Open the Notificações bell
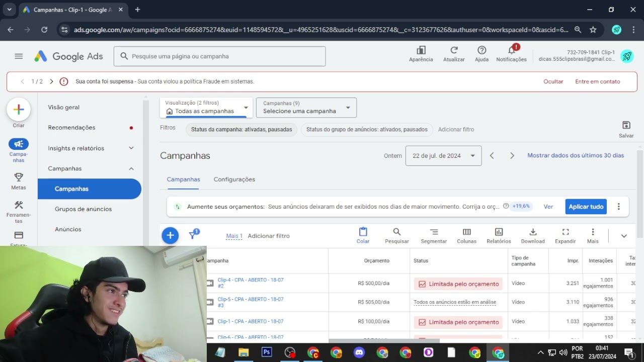This screenshot has height=362, width=644. [x=512, y=54]
